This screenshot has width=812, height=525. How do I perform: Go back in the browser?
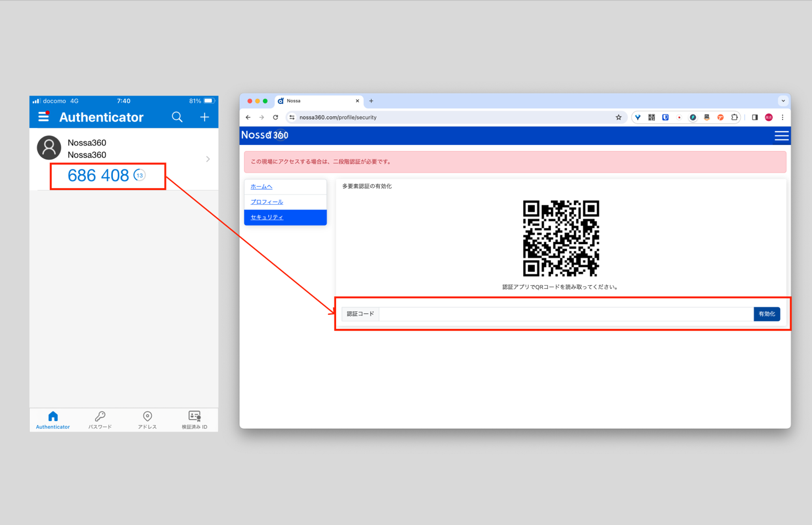click(x=248, y=117)
